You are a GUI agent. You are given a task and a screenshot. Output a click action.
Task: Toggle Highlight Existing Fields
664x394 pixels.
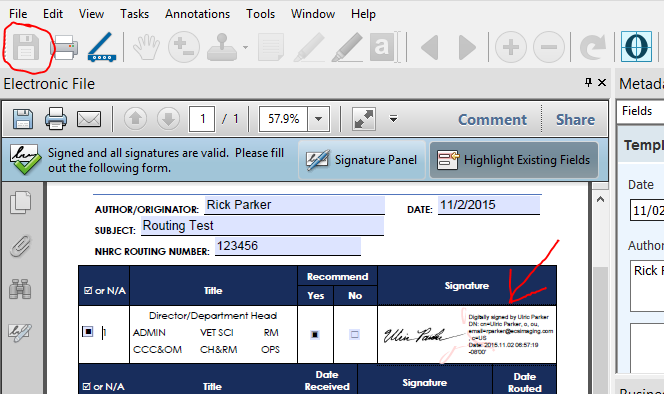point(514,160)
